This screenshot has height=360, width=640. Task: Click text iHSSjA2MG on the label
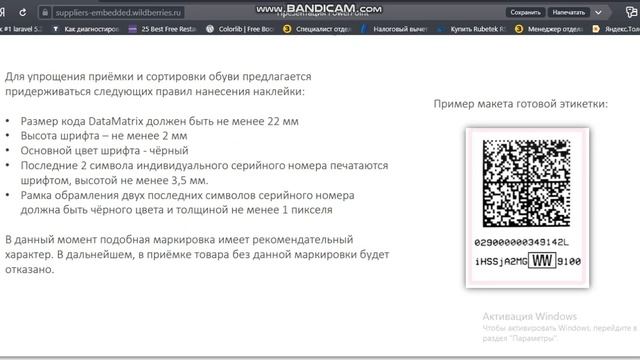501,261
